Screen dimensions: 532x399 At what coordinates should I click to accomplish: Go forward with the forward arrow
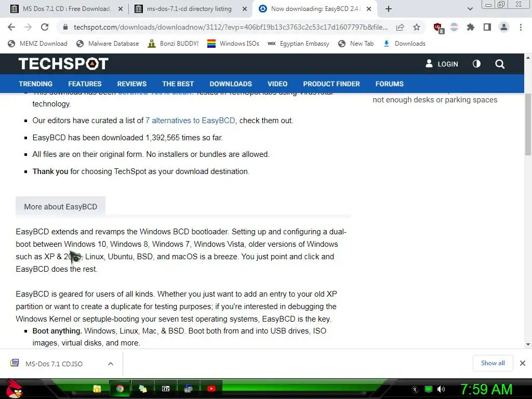coord(28,27)
